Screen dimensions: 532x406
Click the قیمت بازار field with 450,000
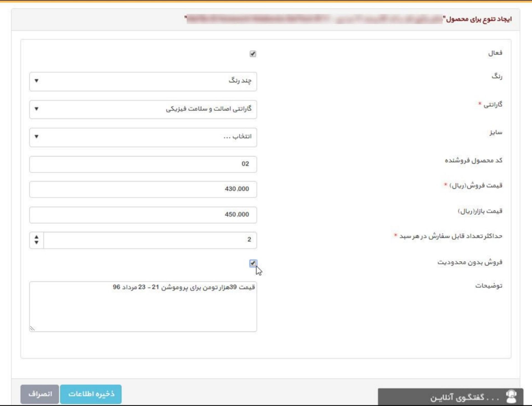(143, 215)
